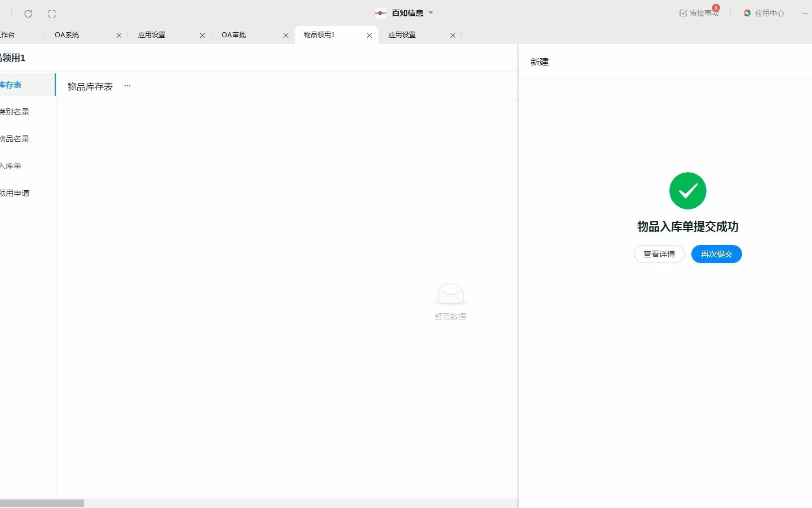The width and height of the screenshot is (812, 508).
Task: Open the 百知信息 organization dropdown
Action: (431, 12)
